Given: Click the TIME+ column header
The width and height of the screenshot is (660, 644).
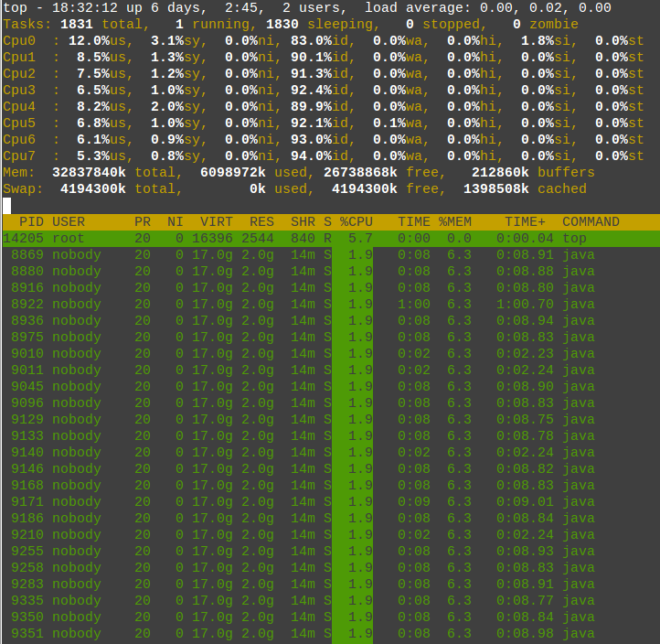Looking at the screenshot, I should 525,221.
